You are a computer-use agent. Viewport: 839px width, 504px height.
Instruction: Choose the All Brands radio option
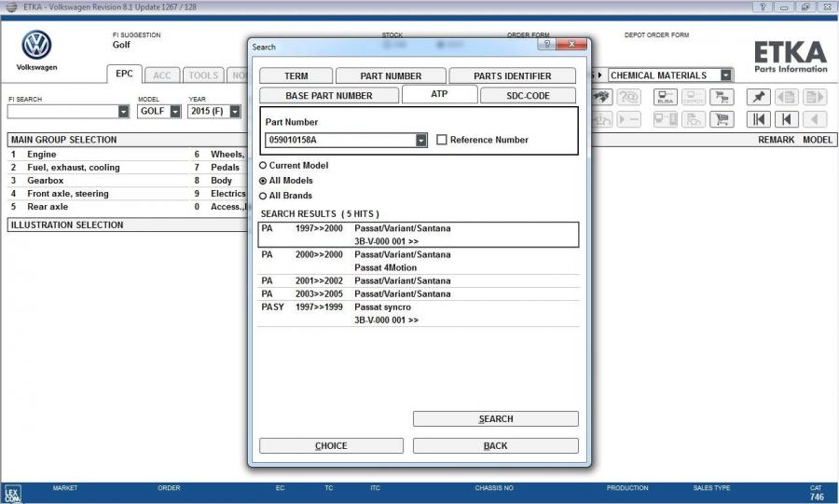click(x=263, y=196)
